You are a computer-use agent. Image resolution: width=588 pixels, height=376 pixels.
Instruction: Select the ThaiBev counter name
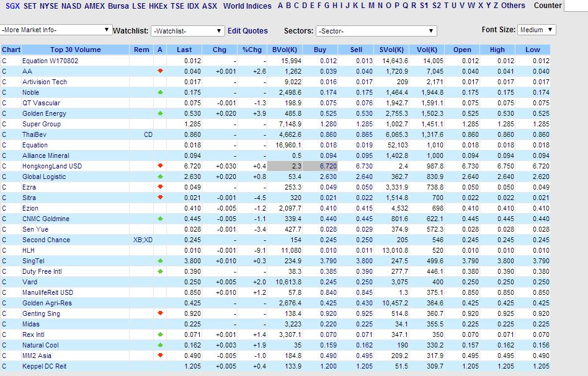34,134
